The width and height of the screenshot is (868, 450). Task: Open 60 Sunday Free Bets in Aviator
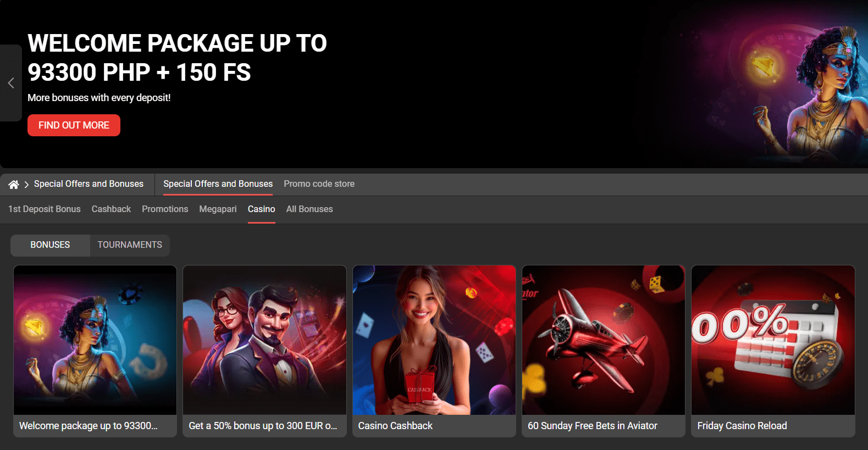coord(603,351)
